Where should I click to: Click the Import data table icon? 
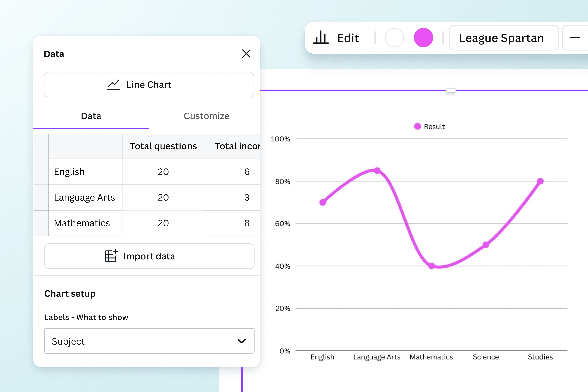tap(111, 256)
